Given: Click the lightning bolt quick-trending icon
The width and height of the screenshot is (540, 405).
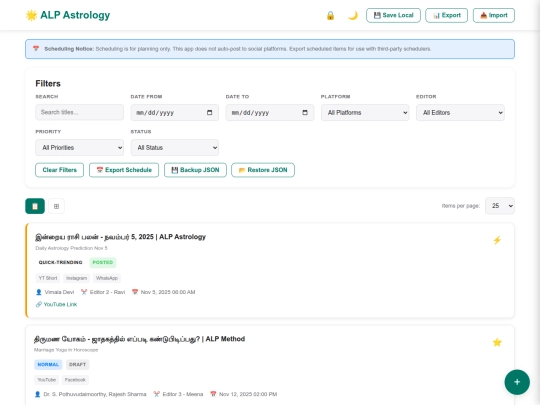Looking at the screenshot, I should pyautogui.click(x=497, y=240).
